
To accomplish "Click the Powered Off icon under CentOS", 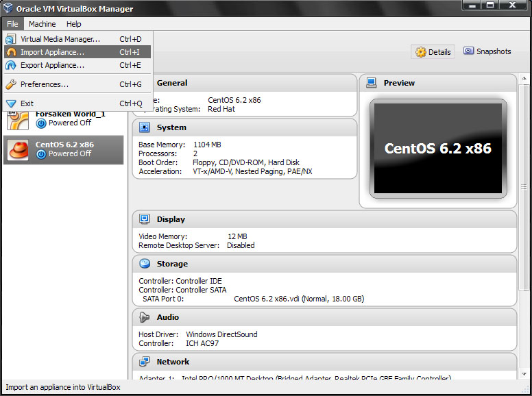I will [x=41, y=154].
